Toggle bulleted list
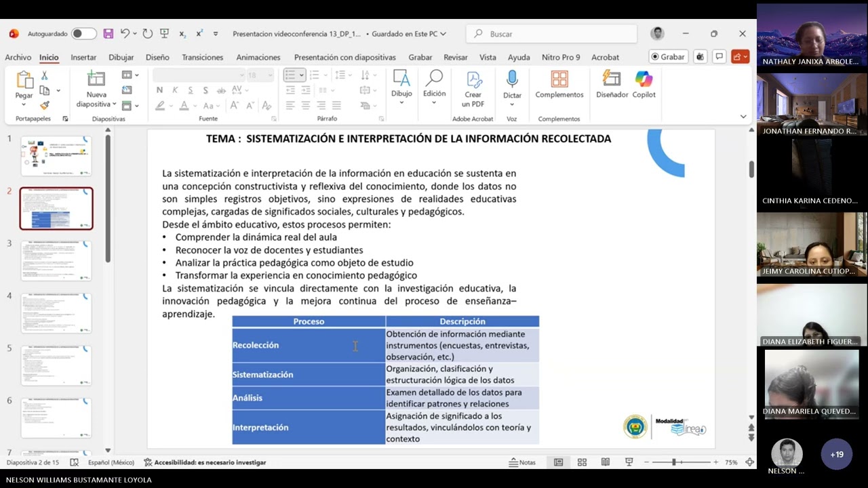This screenshot has height=488, width=868. (291, 75)
